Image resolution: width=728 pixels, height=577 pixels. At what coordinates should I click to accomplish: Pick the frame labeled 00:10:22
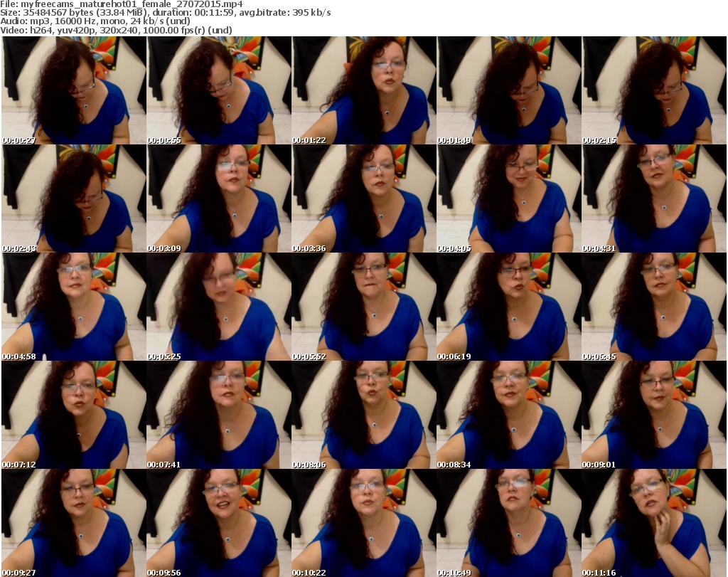click(364, 523)
